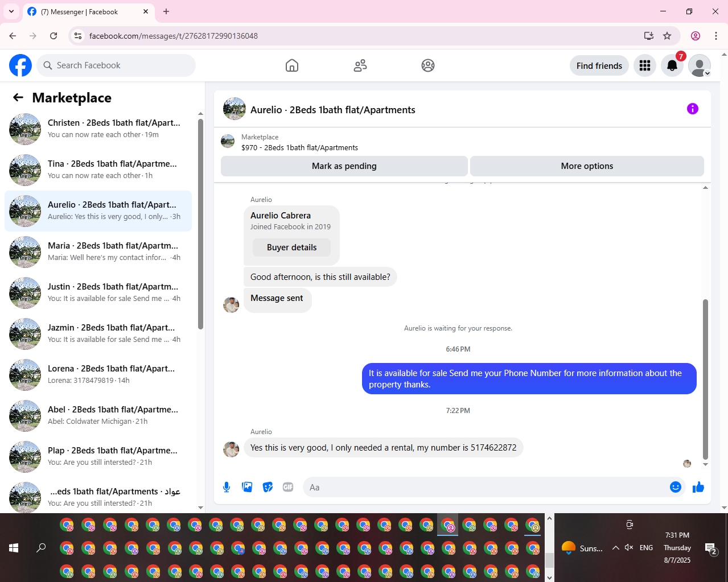728x582 pixels.
Task: Click the Facebook logo icon
Action: [x=20, y=65]
